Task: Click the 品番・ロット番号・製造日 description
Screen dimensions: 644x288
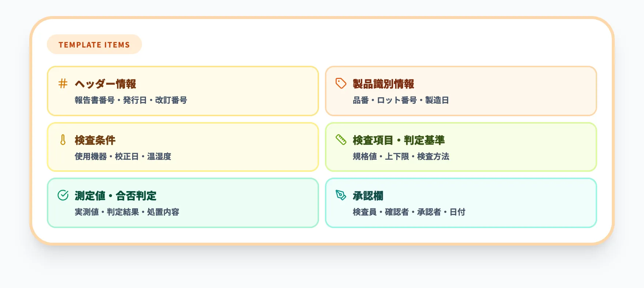Action: click(x=401, y=100)
